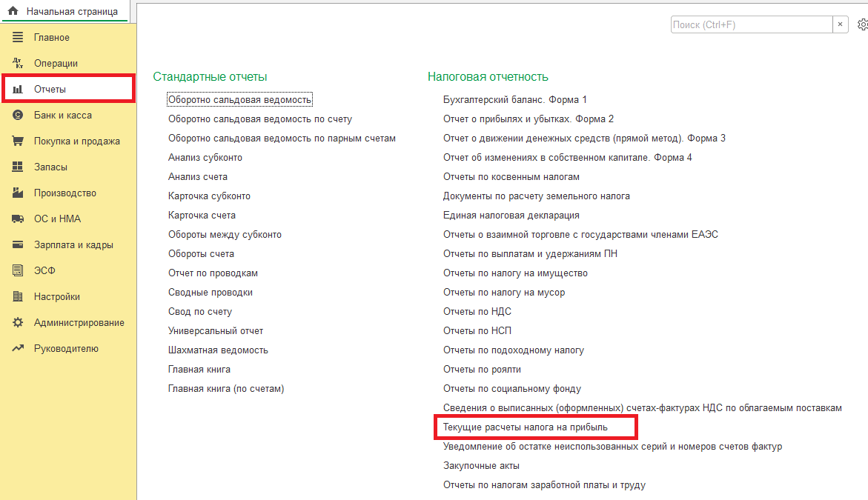This screenshot has width=868, height=500.
Task: Open Бухгалтерский баланс. Форма 1
Action: tap(514, 100)
